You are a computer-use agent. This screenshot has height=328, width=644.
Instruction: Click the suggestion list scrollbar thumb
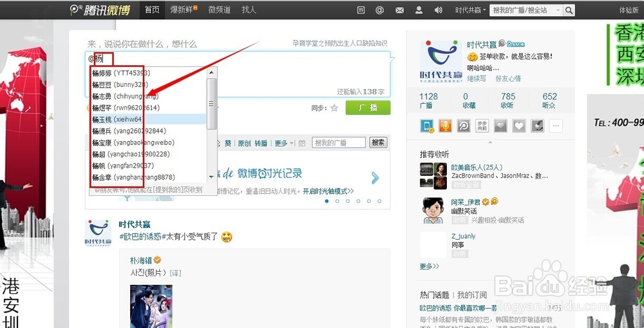pos(211,104)
